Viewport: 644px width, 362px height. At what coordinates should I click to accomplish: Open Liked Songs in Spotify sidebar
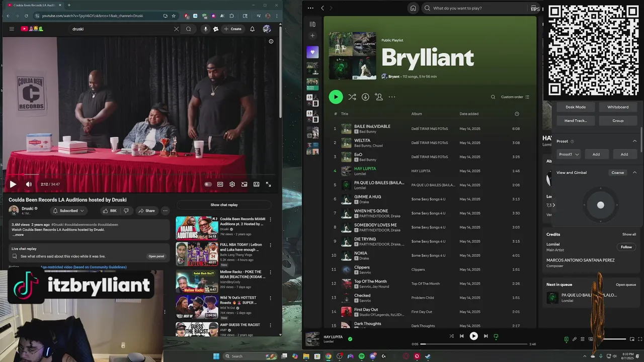[x=312, y=52]
